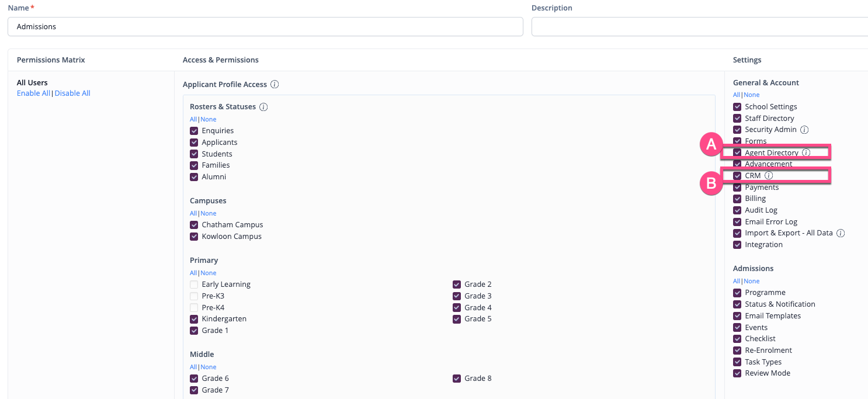Toggle the Audit Log checkbox
The image size is (868, 399).
pyautogui.click(x=737, y=210)
